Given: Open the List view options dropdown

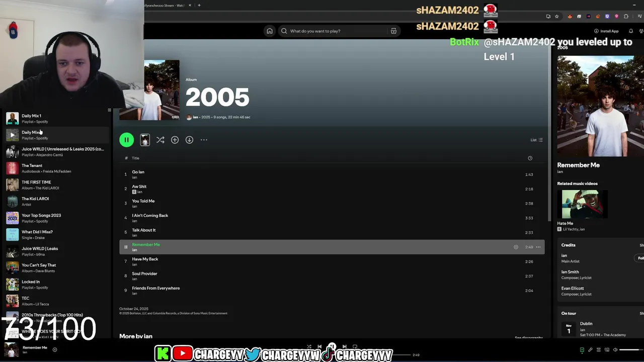Looking at the screenshot, I should pos(536,140).
